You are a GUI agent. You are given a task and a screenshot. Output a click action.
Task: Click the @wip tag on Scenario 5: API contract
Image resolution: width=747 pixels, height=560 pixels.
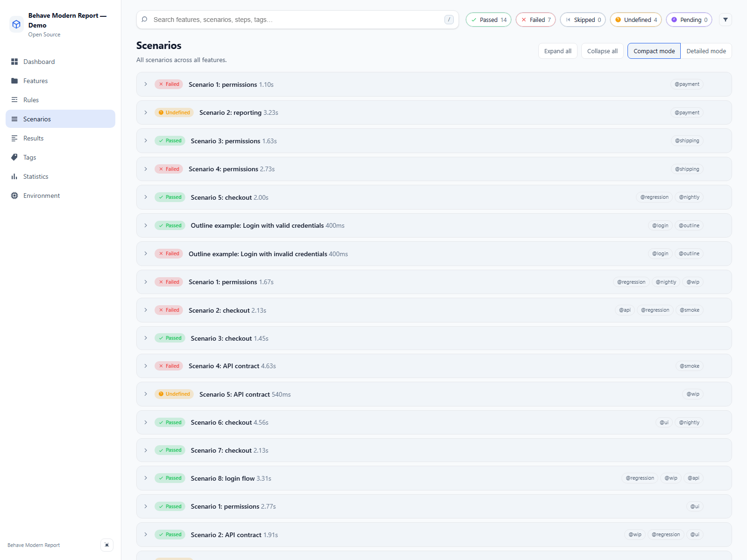[693, 394]
